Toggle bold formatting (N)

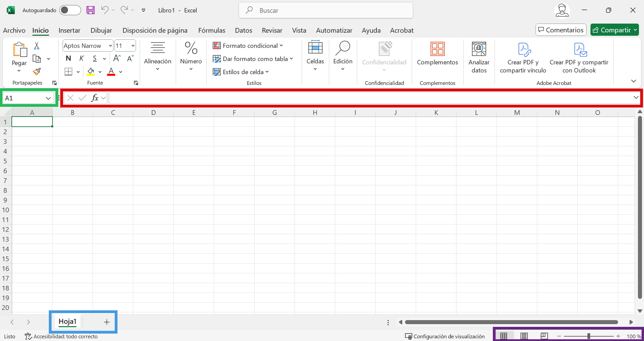[68, 58]
